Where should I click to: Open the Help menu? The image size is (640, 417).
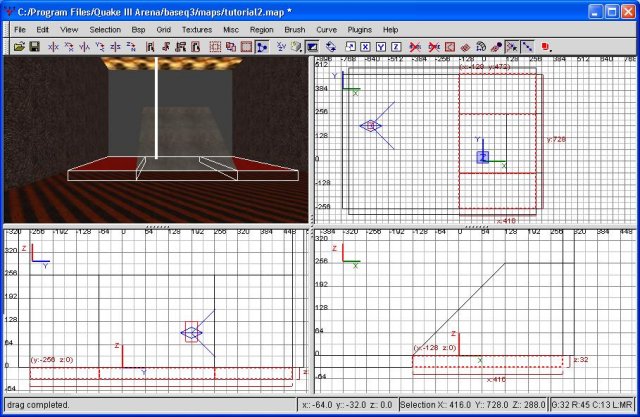click(x=390, y=30)
